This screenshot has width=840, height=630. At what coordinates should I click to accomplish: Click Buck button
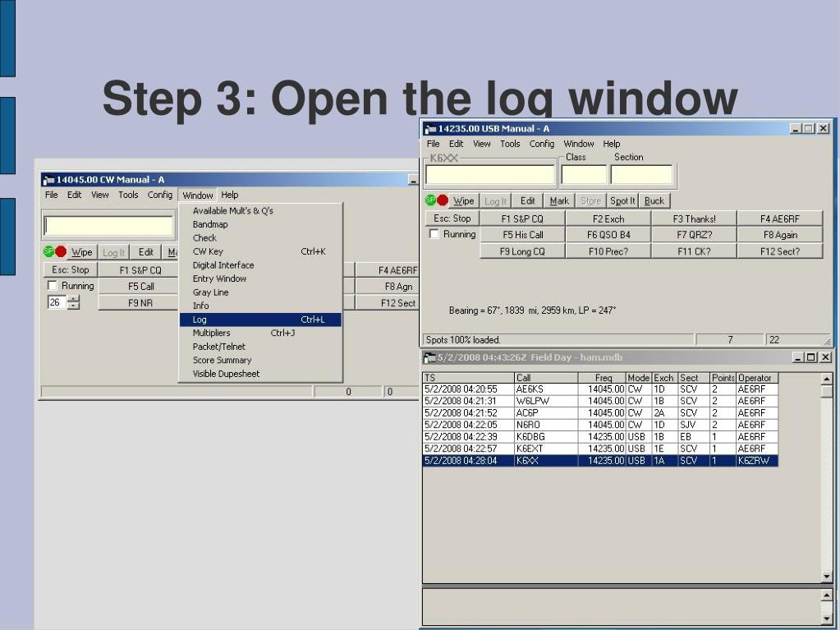pyautogui.click(x=654, y=200)
